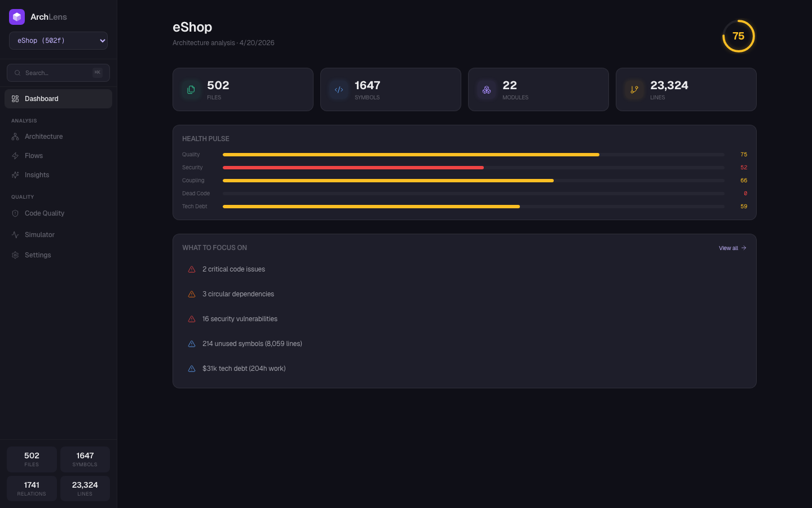Open View all focus items

pos(731,248)
